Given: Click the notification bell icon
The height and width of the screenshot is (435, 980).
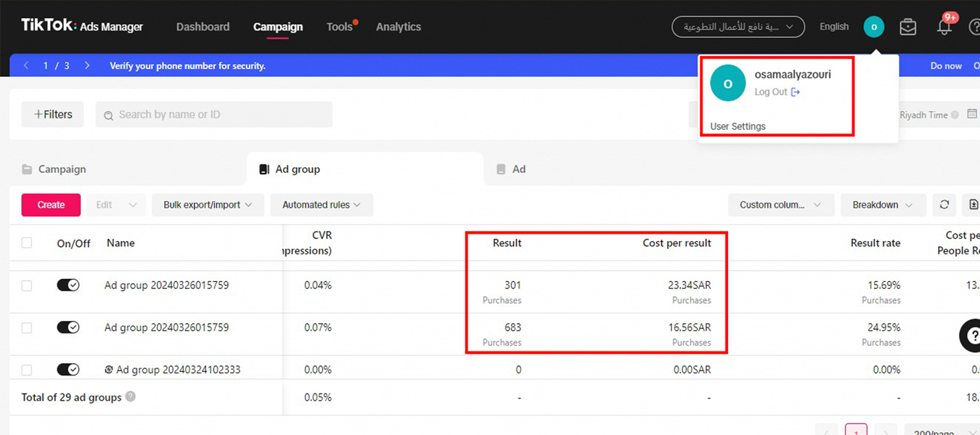Looking at the screenshot, I should (944, 28).
